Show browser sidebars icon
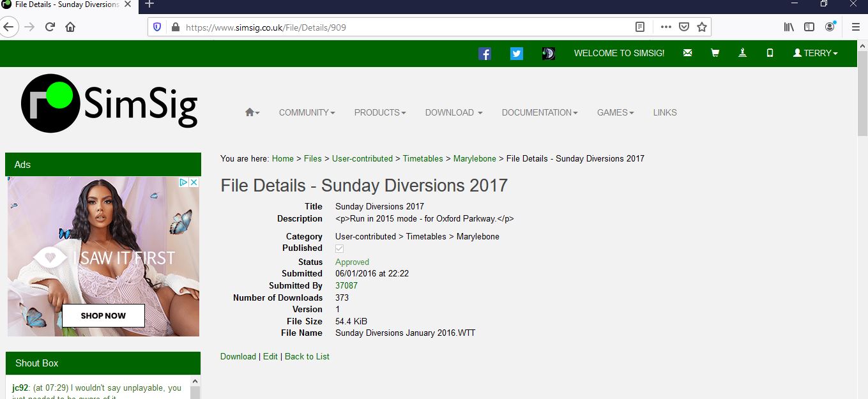The height and width of the screenshot is (399, 868). (809, 27)
